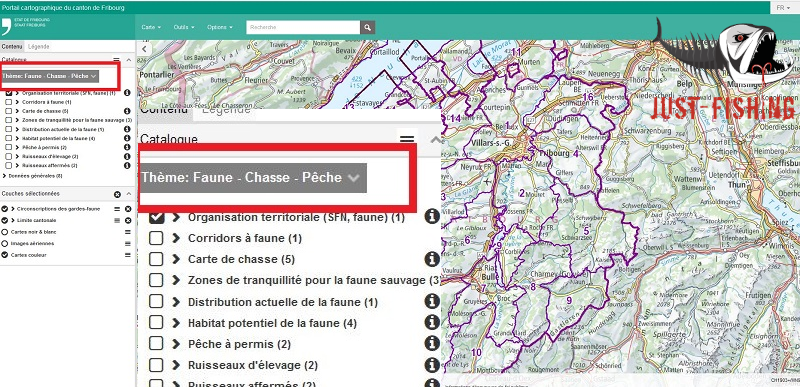Toggle visibility of Circonscriptions des gardes-faune

click(5, 209)
